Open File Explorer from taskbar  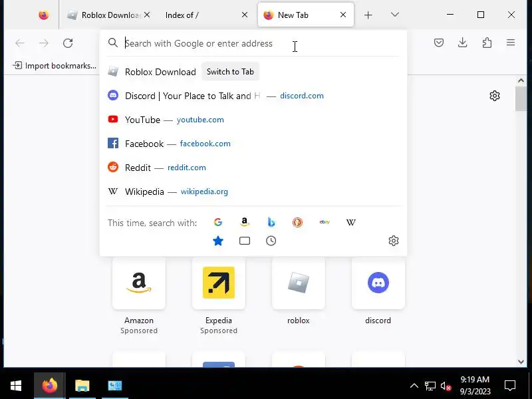pyautogui.click(x=82, y=386)
